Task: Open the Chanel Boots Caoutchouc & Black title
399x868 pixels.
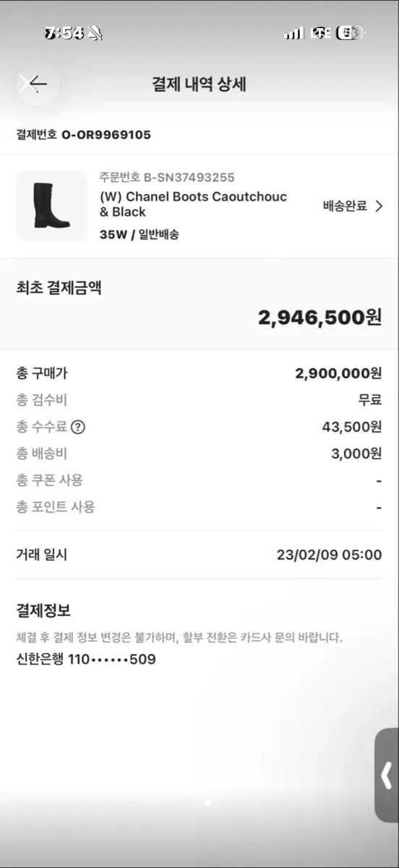Action: click(193, 204)
